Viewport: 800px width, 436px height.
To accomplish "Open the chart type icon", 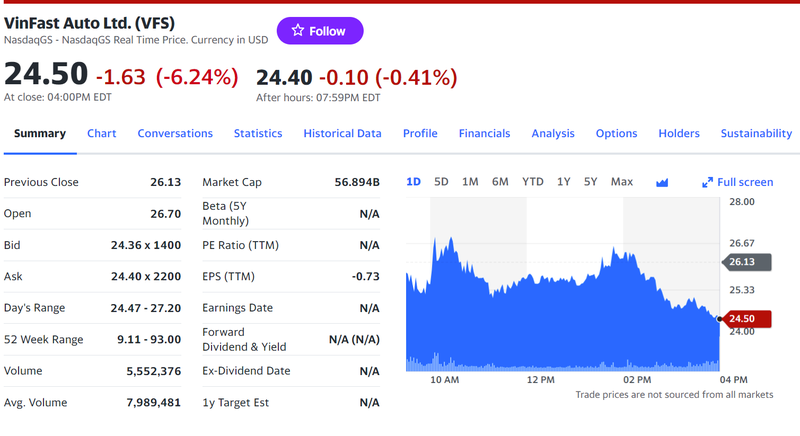I will point(661,182).
